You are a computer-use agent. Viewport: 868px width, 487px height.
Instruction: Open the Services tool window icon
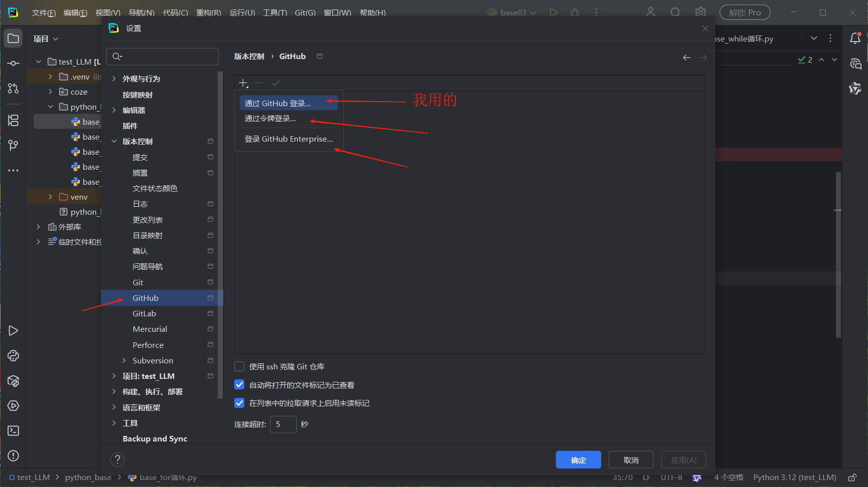pyautogui.click(x=14, y=406)
